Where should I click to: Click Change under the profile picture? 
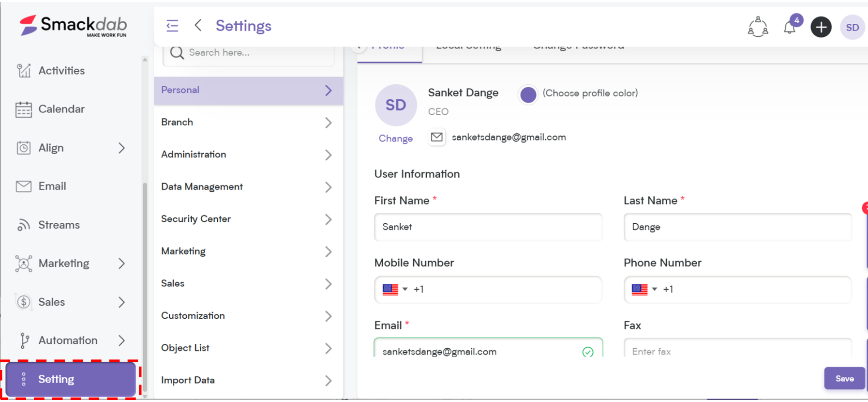(396, 139)
